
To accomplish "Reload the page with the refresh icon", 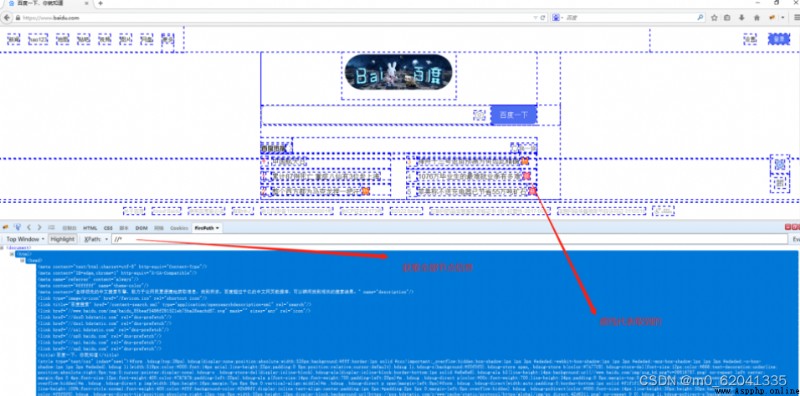I will (543, 17).
